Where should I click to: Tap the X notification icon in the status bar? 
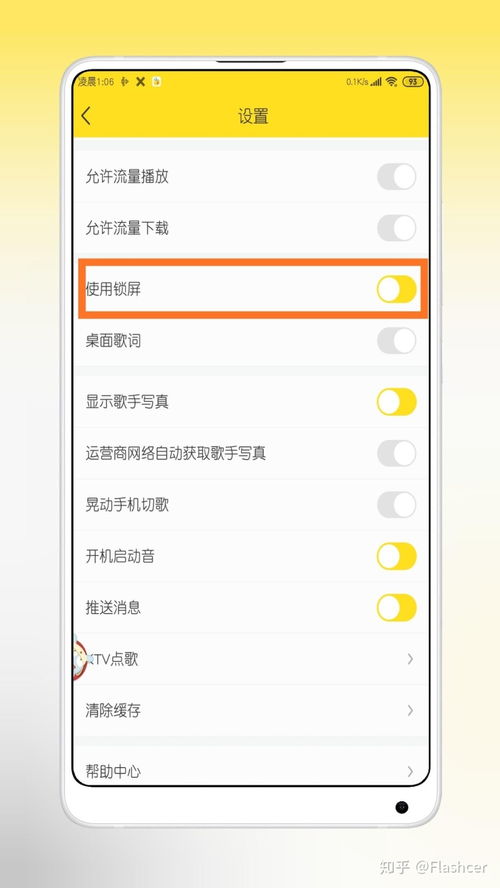tap(140, 82)
